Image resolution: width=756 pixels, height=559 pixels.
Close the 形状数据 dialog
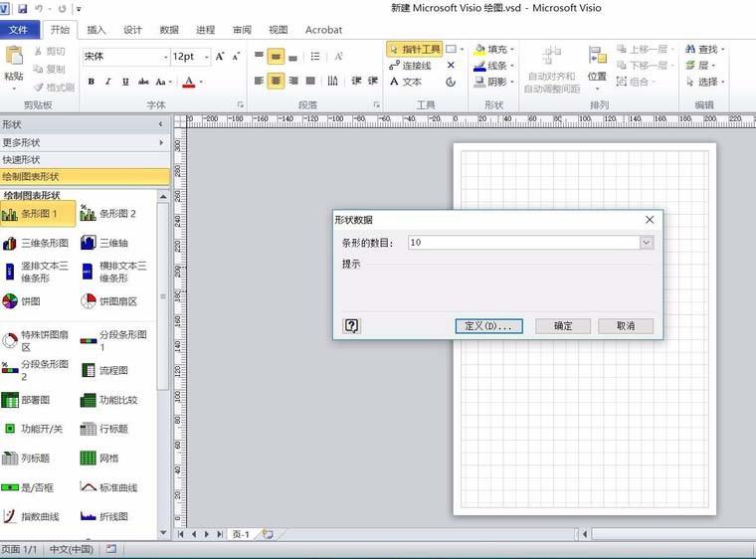tap(650, 220)
